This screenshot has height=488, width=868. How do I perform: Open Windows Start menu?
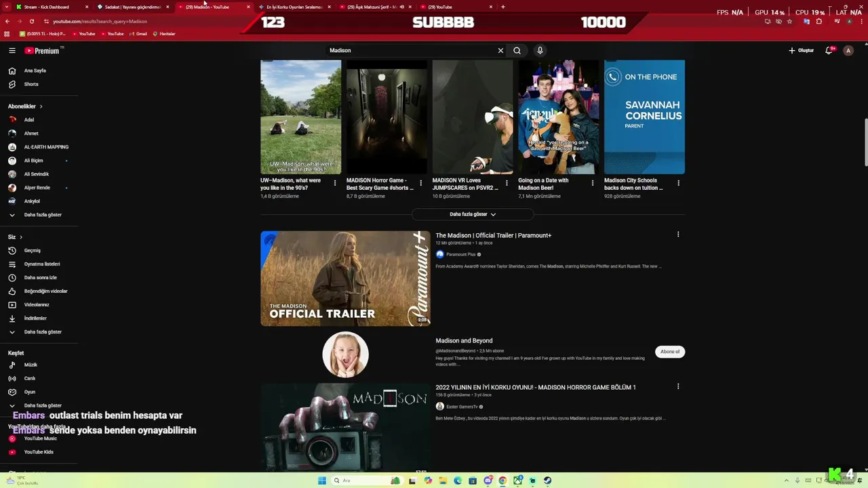pos(322,481)
